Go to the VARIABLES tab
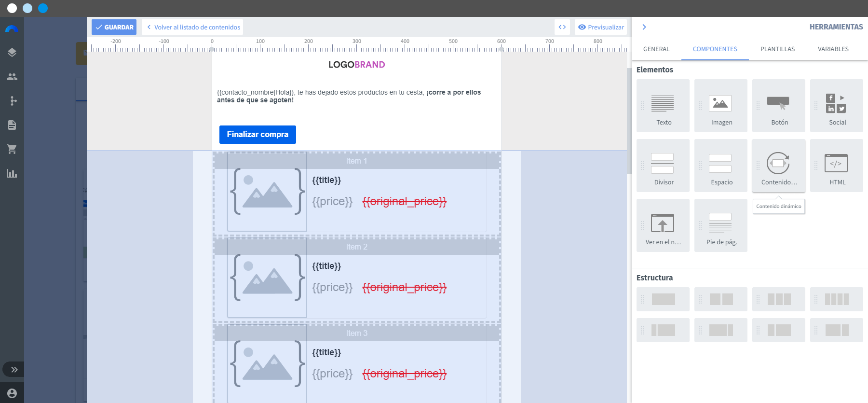 point(833,49)
